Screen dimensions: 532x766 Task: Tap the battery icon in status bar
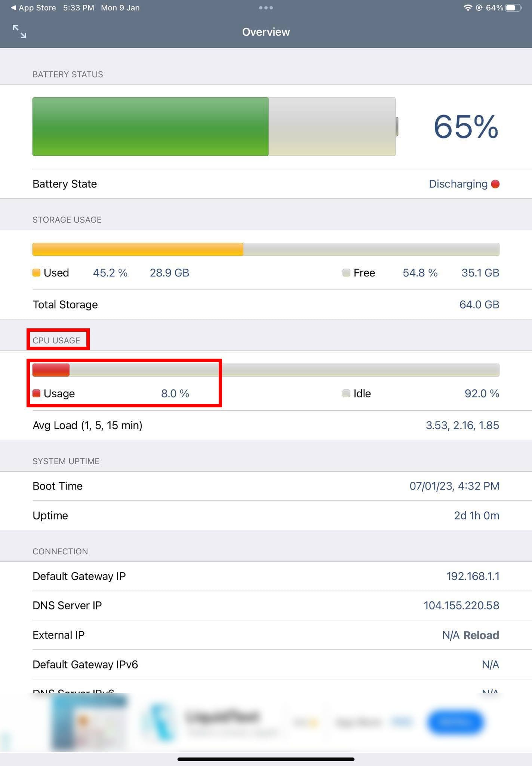(513, 7)
